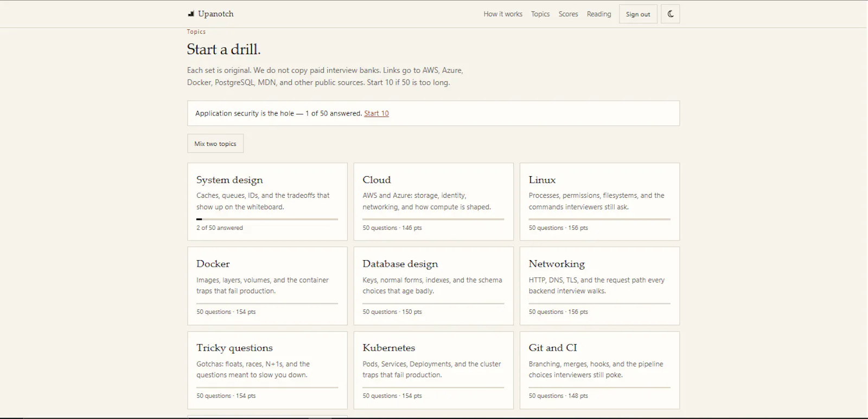Open the Kubernetes topic card
Viewport: 868px width, 419px height.
pos(433,370)
